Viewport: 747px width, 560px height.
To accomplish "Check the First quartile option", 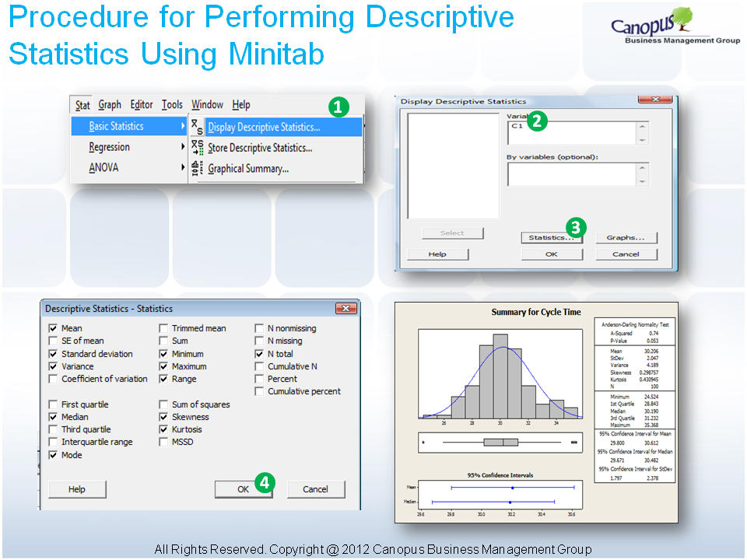I will point(54,404).
